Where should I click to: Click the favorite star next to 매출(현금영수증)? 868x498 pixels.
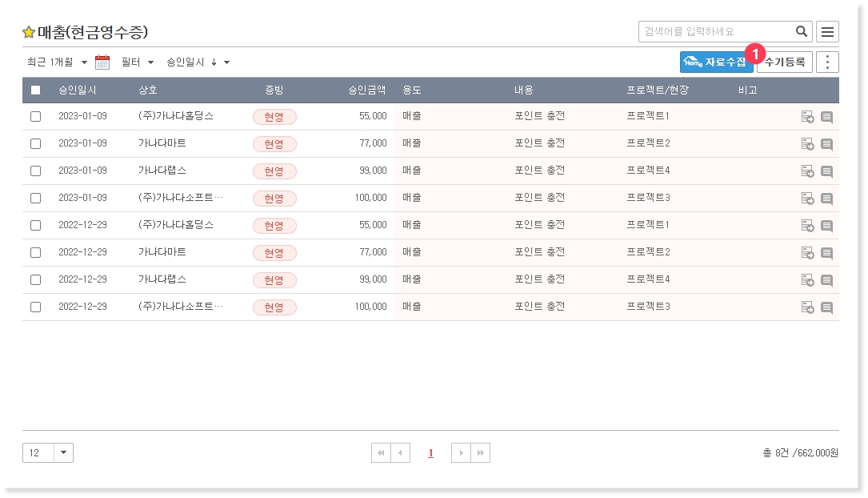[x=29, y=33]
